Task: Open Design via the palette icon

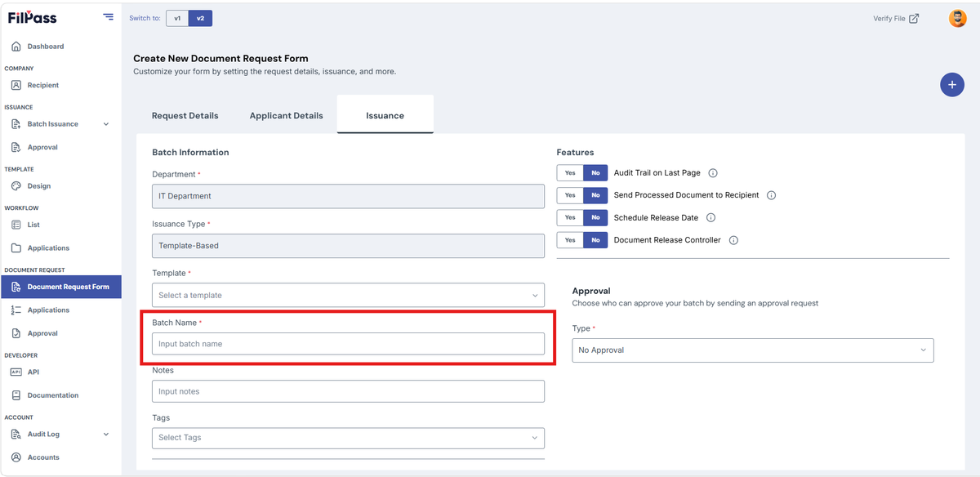Action: coord(16,186)
